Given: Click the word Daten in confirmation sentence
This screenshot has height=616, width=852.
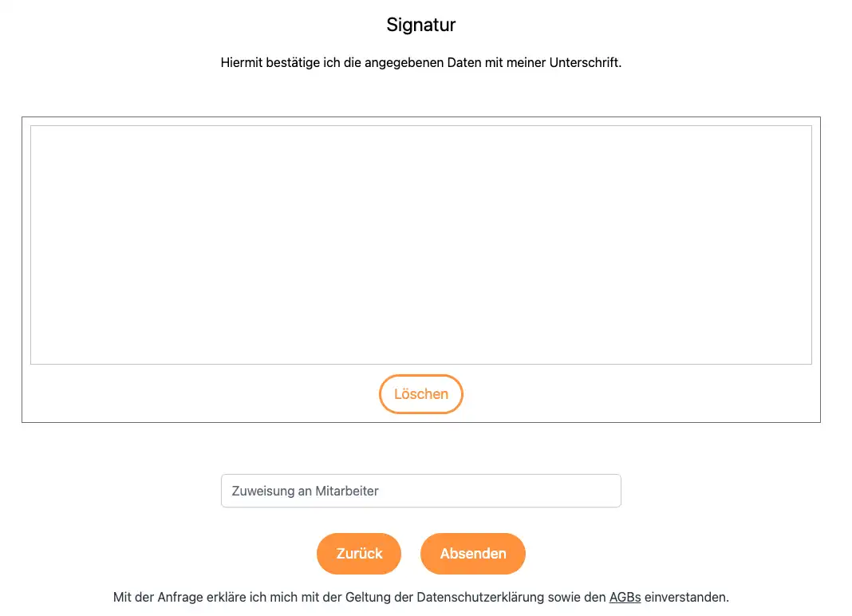Looking at the screenshot, I should click(462, 62).
